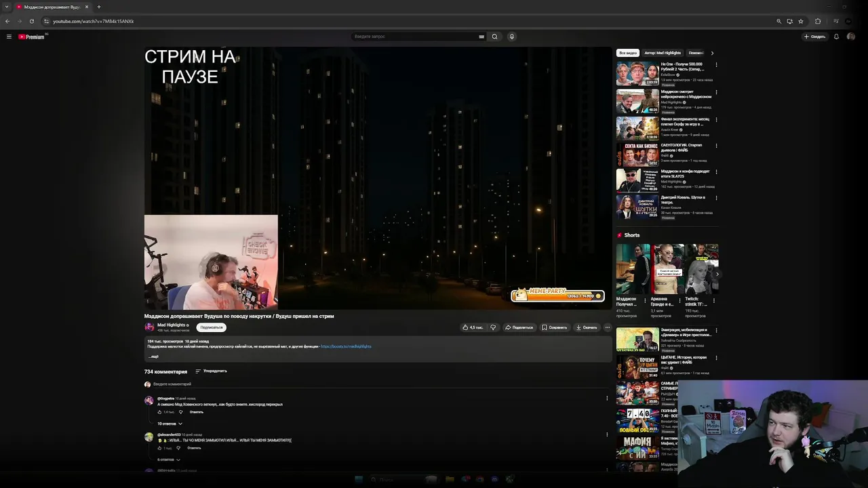
Task: Expand video description with ...ещё
Action: pos(153,357)
